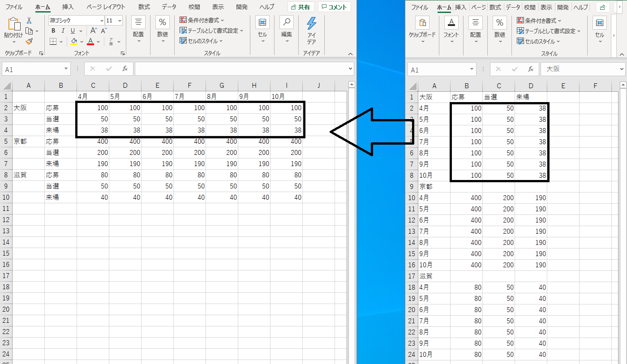Open セル cells group in left window
The height and width of the screenshot is (364, 627).
[262, 30]
